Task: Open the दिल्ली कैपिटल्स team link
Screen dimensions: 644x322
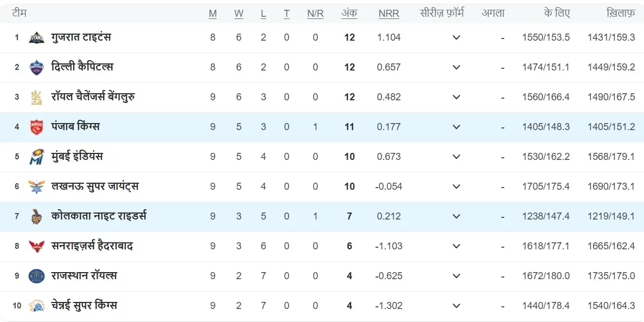Action: [82, 67]
